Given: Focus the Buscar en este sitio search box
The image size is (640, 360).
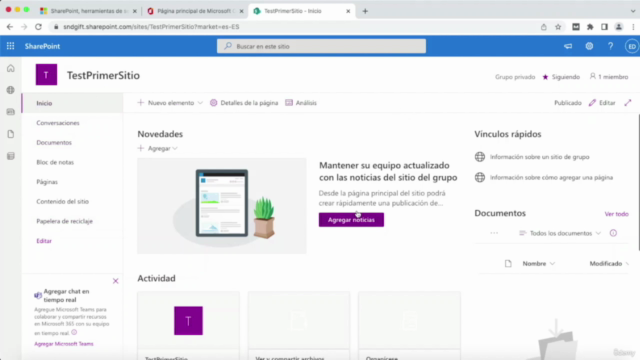Looking at the screenshot, I should pos(321,46).
